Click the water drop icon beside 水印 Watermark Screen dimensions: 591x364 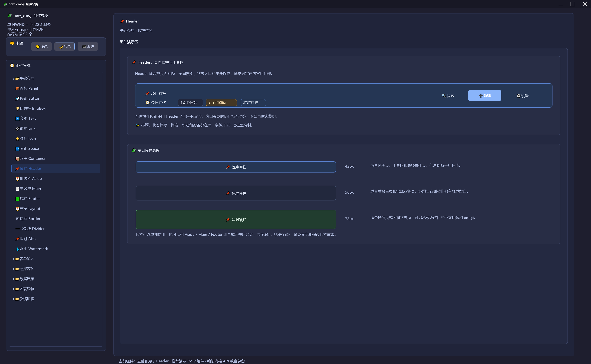point(17,249)
